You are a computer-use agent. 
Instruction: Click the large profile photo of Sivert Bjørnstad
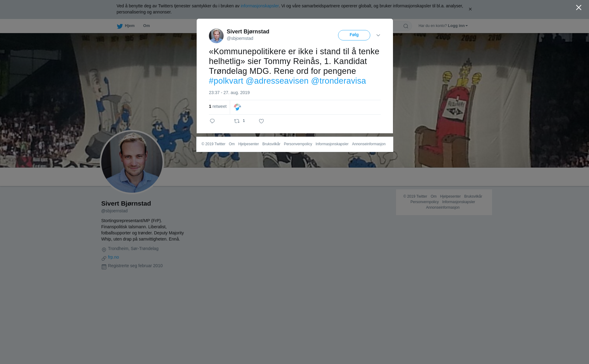[x=132, y=162]
